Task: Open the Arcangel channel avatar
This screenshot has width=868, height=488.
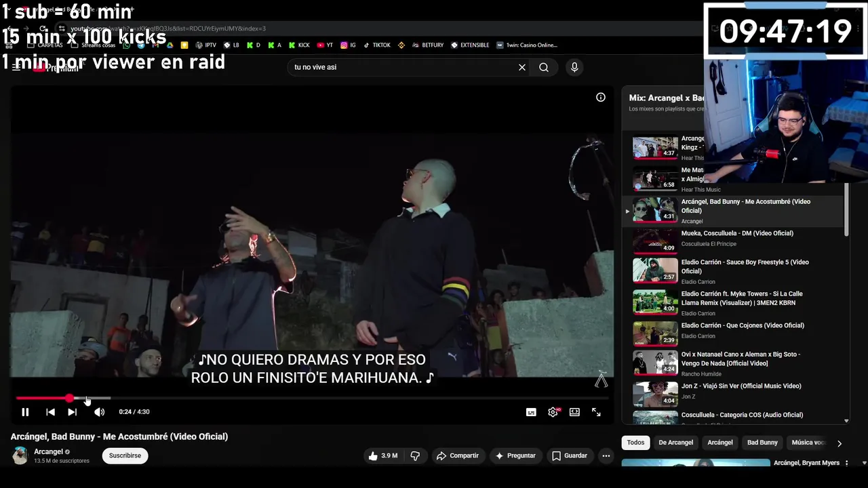Action: click(x=20, y=455)
